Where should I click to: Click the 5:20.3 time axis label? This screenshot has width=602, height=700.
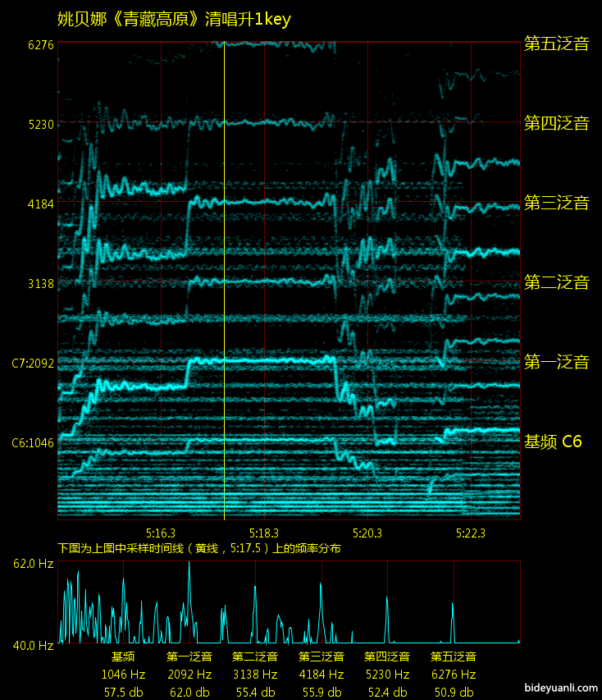[x=367, y=532]
